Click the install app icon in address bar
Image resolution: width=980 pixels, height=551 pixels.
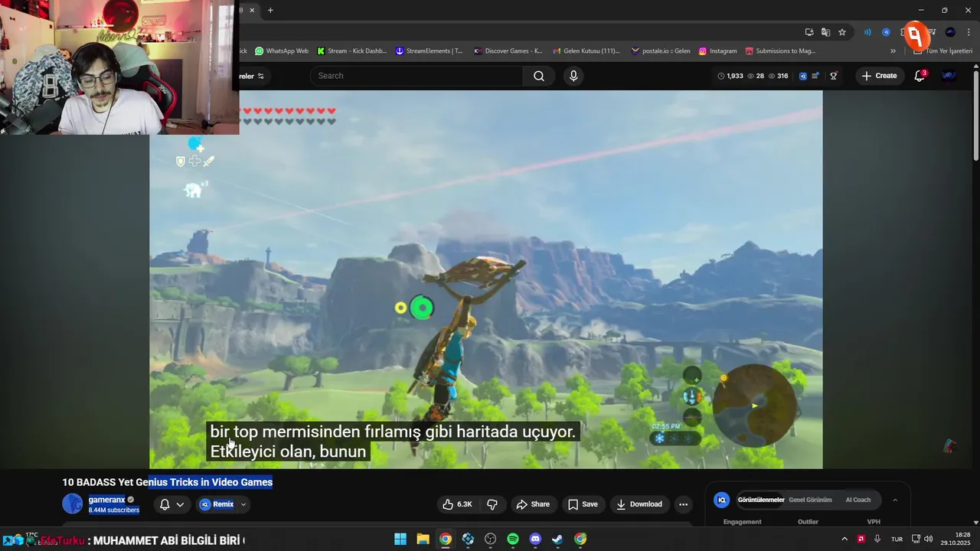click(x=809, y=32)
